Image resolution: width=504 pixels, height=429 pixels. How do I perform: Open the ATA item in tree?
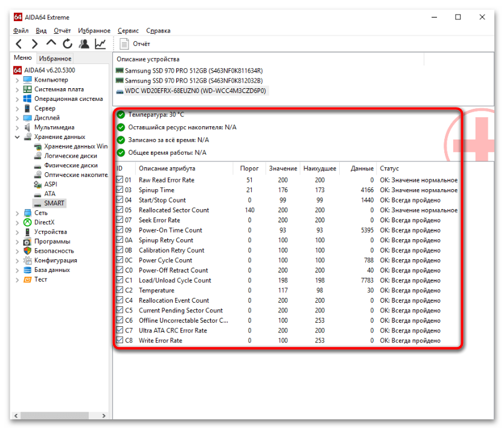point(49,194)
